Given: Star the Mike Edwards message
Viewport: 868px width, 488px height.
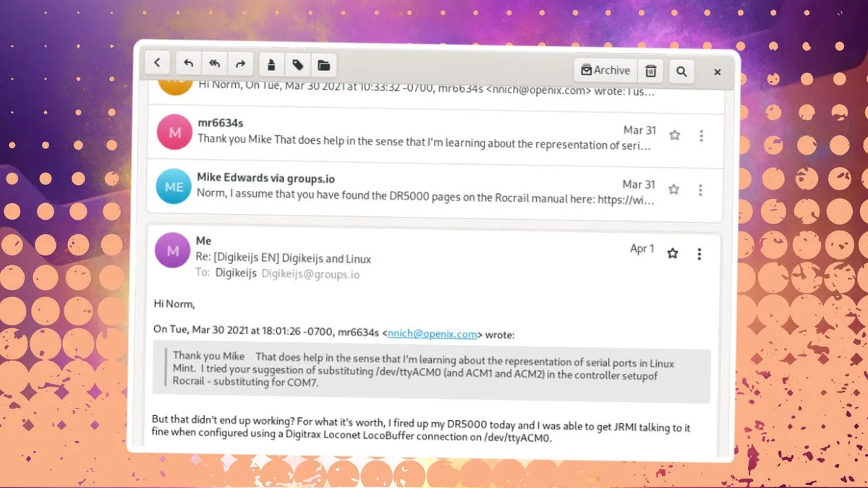Looking at the screenshot, I should [673, 189].
